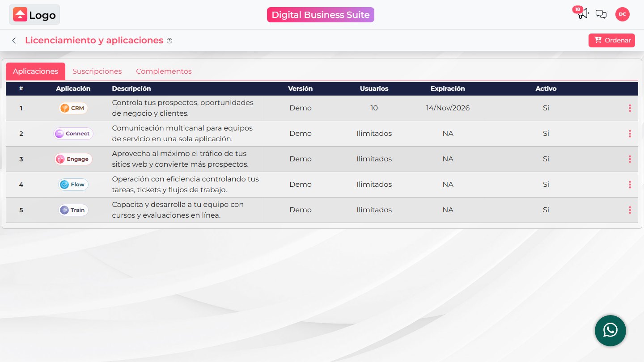This screenshot has height=362, width=644.
Task: Click the Train application badge
Action: [x=73, y=210]
